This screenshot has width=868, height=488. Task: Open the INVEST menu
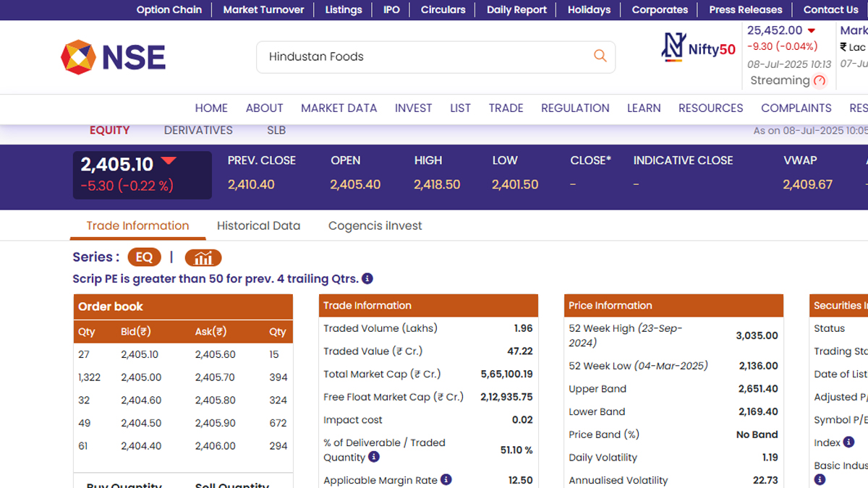point(414,108)
